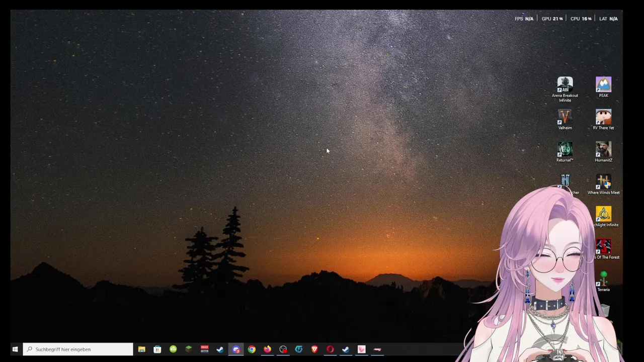Open Voicemeeter from the taskbar
This screenshot has width=644, height=362.
coord(204,349)
